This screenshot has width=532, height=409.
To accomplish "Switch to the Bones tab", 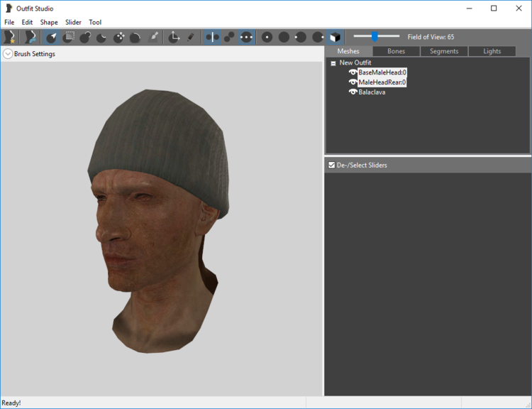I will [x=396, y=51].
